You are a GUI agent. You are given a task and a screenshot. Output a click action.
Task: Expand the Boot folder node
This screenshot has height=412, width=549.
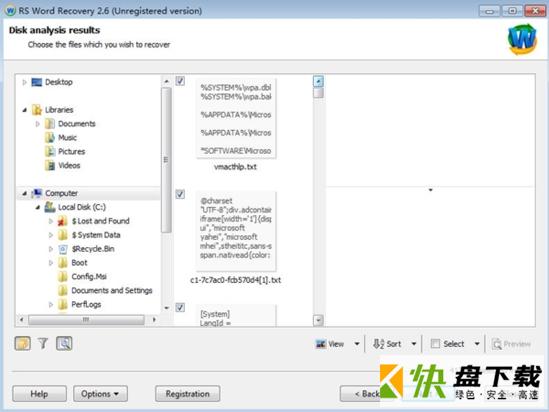pyautogui.click(x=51, y=263)
